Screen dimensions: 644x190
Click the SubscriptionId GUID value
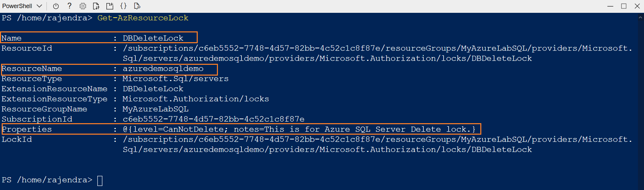click(214, 119)
